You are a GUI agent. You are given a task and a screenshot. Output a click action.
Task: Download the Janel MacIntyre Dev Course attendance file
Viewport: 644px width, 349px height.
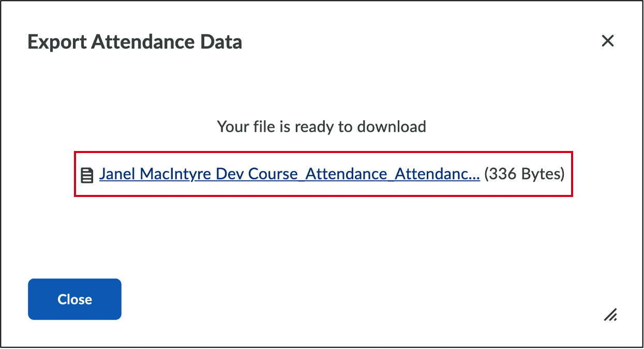289,174
